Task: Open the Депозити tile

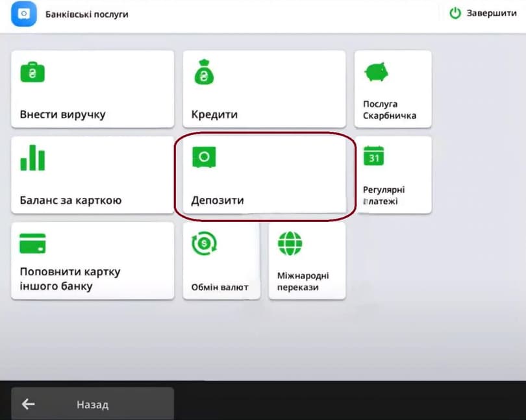Action: [x=264, y=175]
